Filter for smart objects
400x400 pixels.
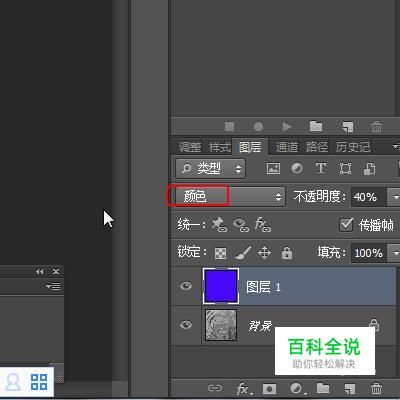click(x=369, y=169)
